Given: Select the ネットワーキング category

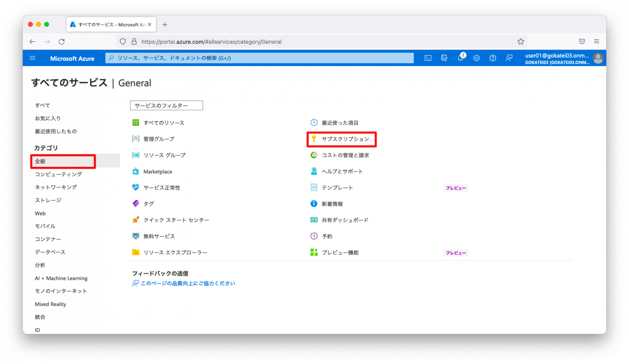Looking at the screenshot, I should click(56, 187).
